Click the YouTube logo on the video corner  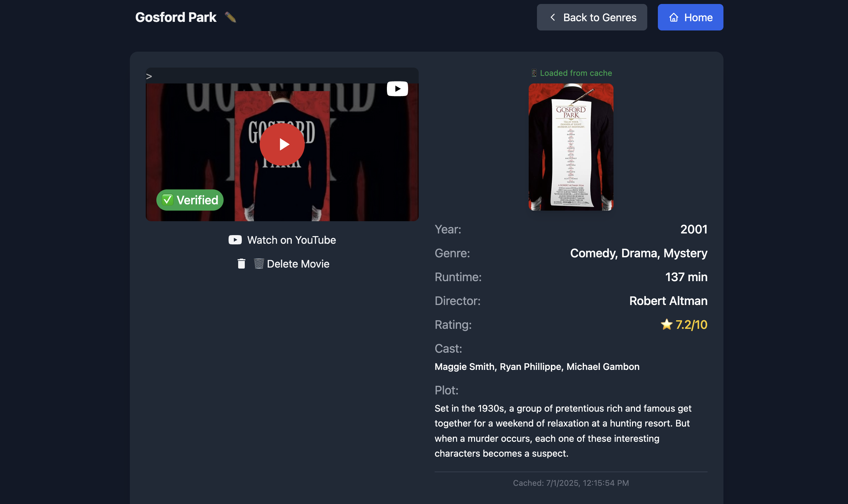(397, 89)
